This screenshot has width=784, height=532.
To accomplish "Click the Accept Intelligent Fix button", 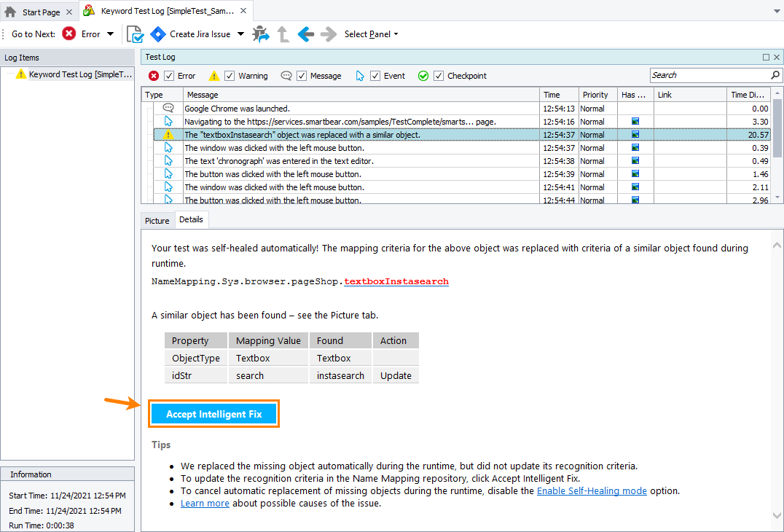I will pyautogui.click(x=214, y=414).
